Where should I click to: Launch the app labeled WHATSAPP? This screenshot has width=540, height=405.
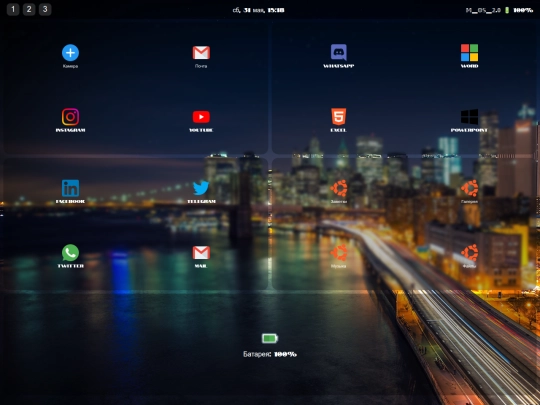click(x=339, y=53)
